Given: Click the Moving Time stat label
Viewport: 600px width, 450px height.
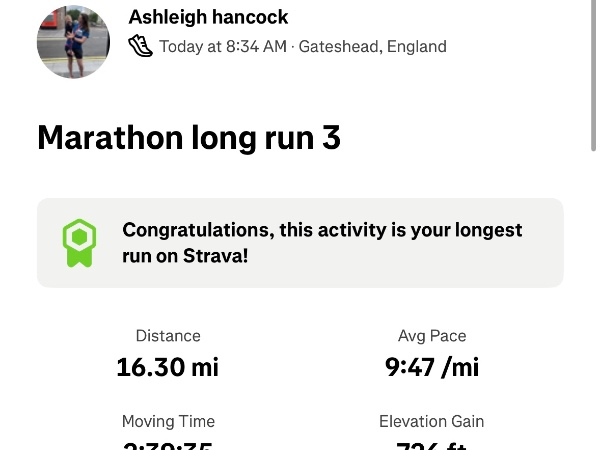Looking at the screenshot, I should [x=168, y=421].
